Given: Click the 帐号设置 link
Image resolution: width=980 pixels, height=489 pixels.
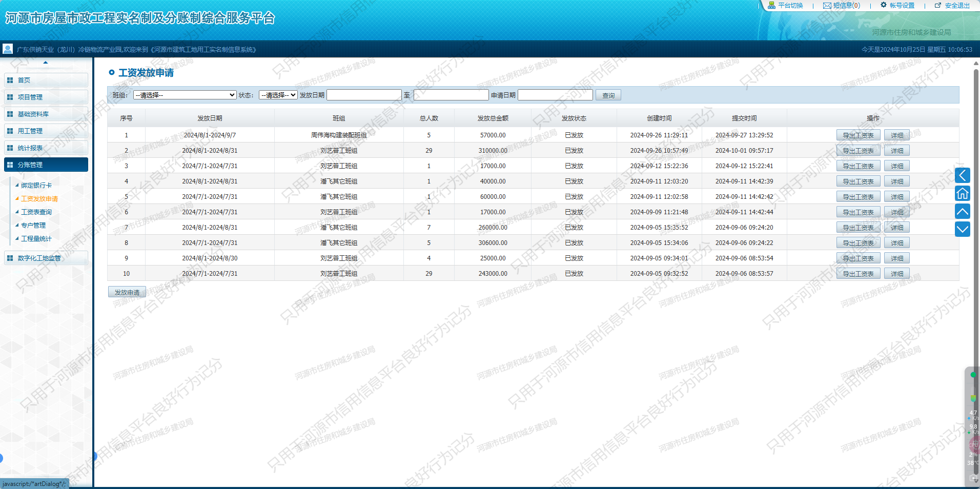Looking at the screenshot, I should tap(902, 6).
